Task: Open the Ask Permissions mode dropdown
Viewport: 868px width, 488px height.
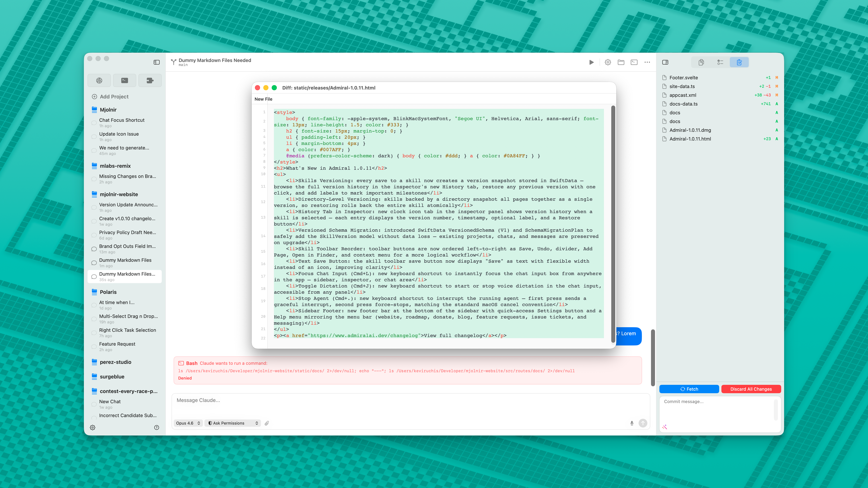Action: point(232,423)
